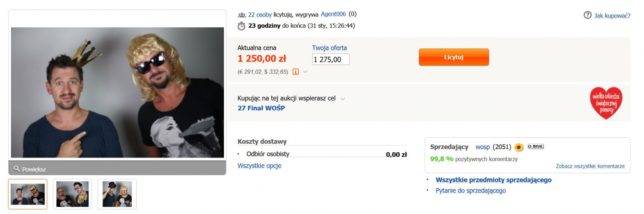Click in the Twoja oferta bid field

[x=331, y=59]
